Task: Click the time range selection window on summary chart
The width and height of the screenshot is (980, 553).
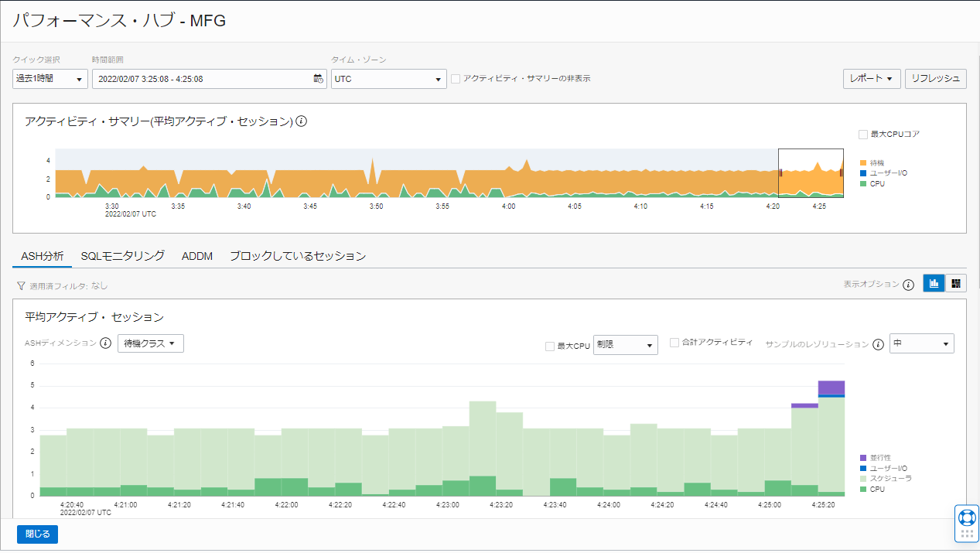Action: (x=810, y=173)
